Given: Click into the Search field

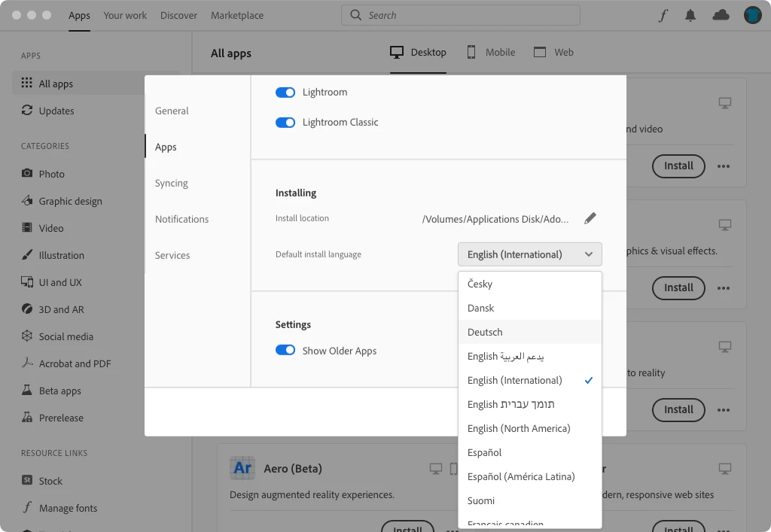Looking at the screenshot, I should [461, 15].
